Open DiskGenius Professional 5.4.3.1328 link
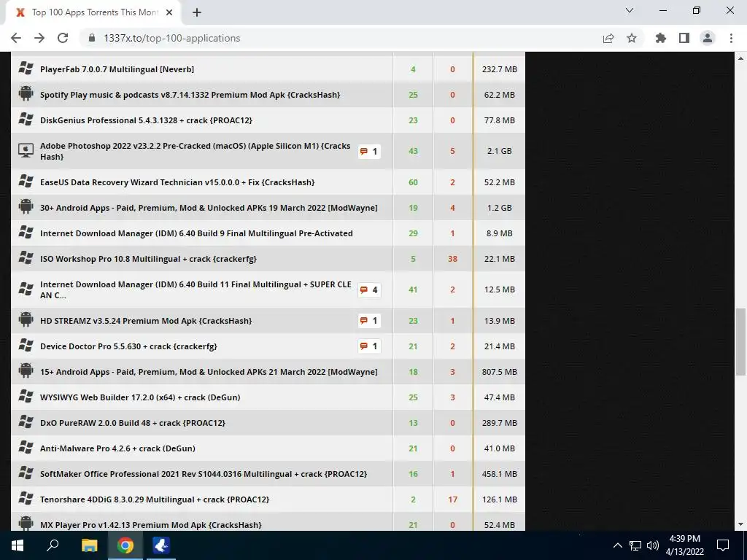Screen dimensions: 747x560 pyautogui.click(x=146, y=120)
